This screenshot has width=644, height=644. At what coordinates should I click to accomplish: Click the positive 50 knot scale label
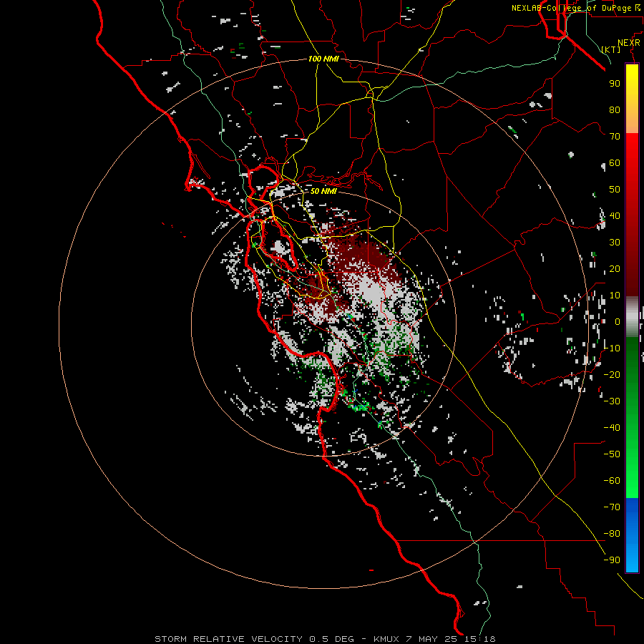[x=615, y=190]
